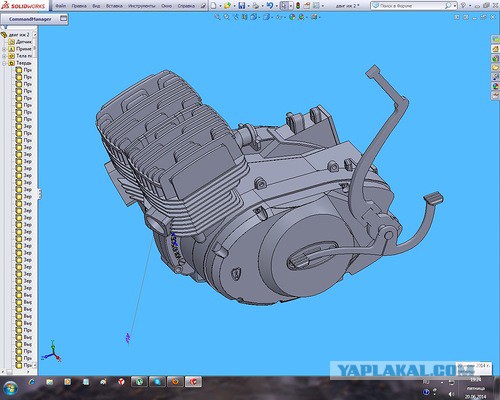Open the View Orientation cube icon

click(253, 17)
